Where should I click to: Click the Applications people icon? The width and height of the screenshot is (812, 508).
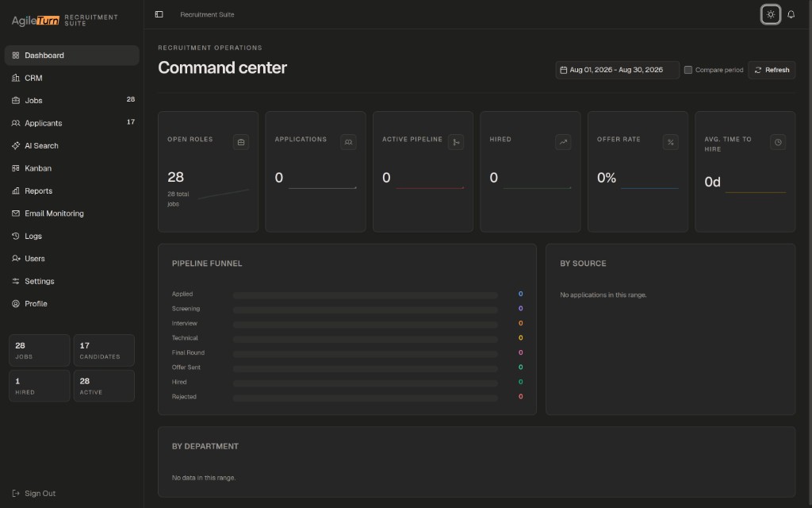(x=349, y=142)
